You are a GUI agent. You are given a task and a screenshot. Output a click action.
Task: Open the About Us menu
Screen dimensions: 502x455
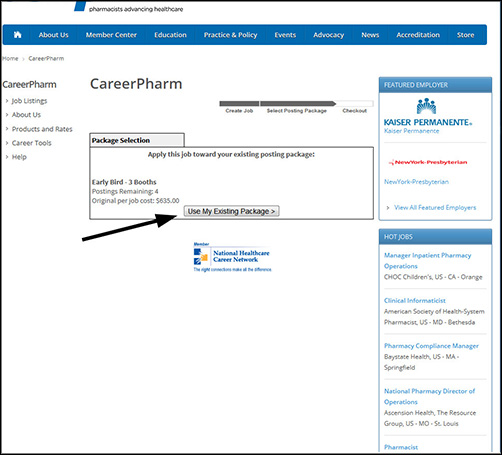click(x=53, y=35)
